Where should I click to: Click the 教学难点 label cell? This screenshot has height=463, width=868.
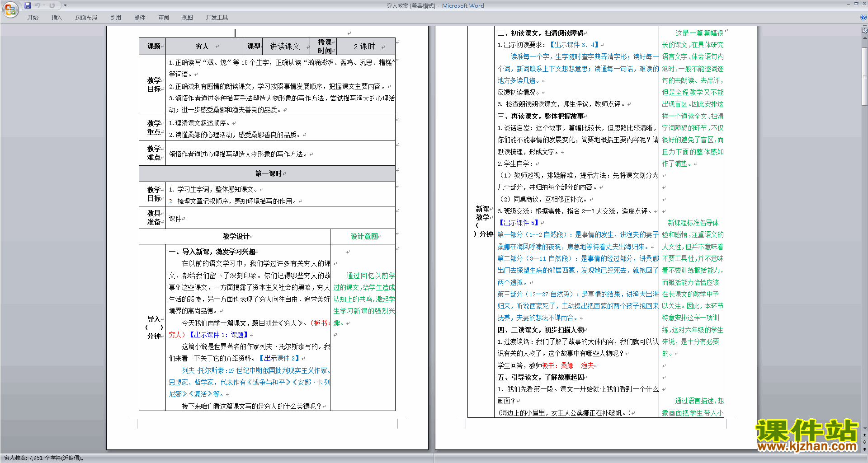pos(153,153)
